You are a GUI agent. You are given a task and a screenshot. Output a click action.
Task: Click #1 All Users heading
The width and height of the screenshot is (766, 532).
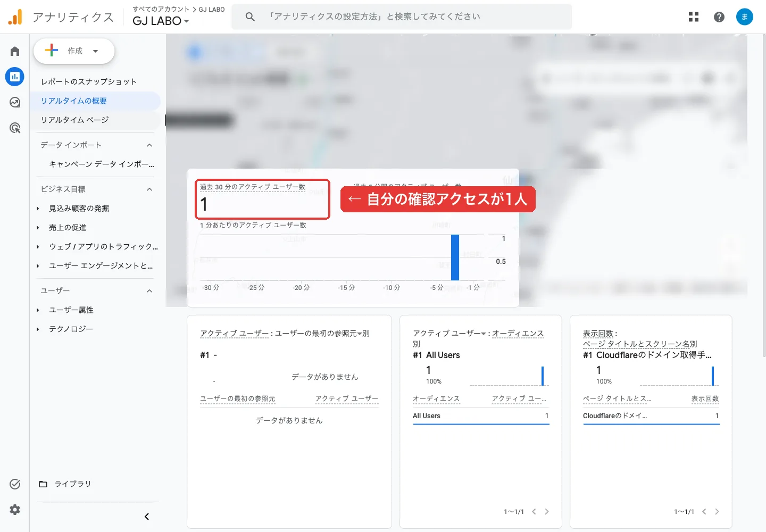[x=436, y=355]
